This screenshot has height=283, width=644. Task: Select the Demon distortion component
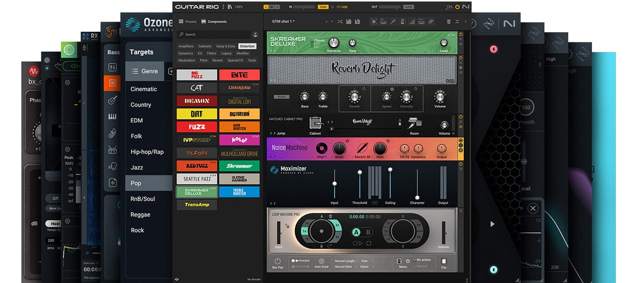[197, 100]
